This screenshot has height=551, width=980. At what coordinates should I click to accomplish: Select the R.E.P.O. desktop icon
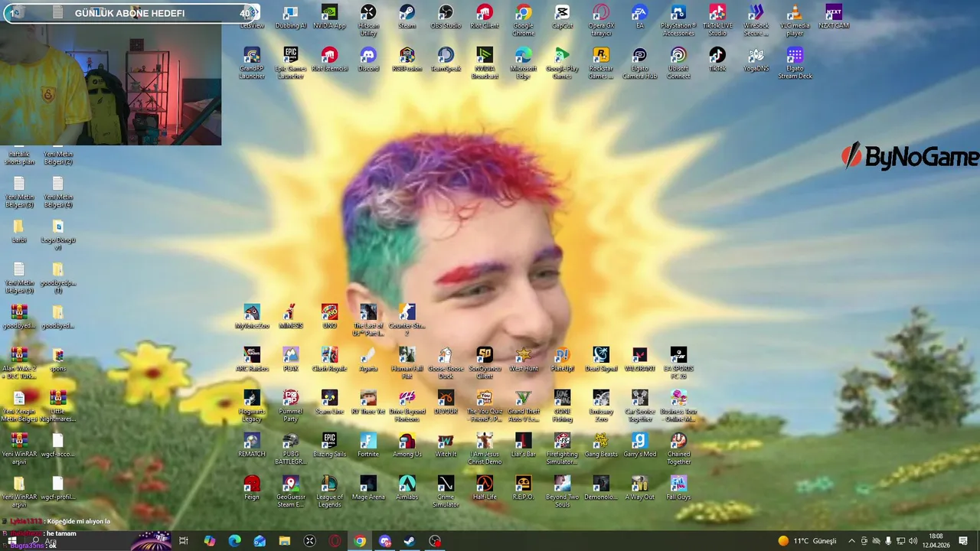(x=524, y=488)
